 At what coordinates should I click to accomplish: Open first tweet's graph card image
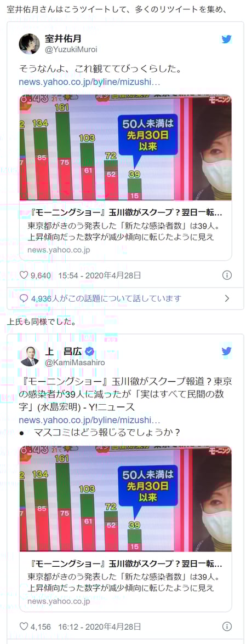tap(126, 147)
